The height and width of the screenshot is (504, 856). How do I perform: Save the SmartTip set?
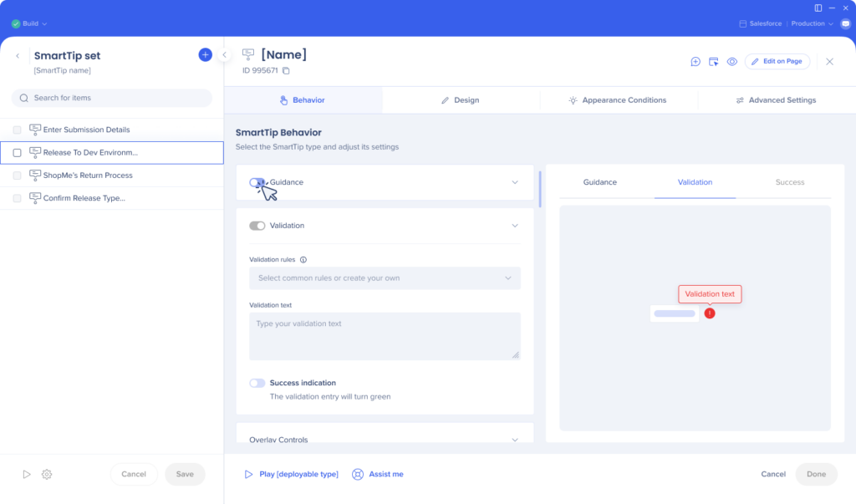185,474
